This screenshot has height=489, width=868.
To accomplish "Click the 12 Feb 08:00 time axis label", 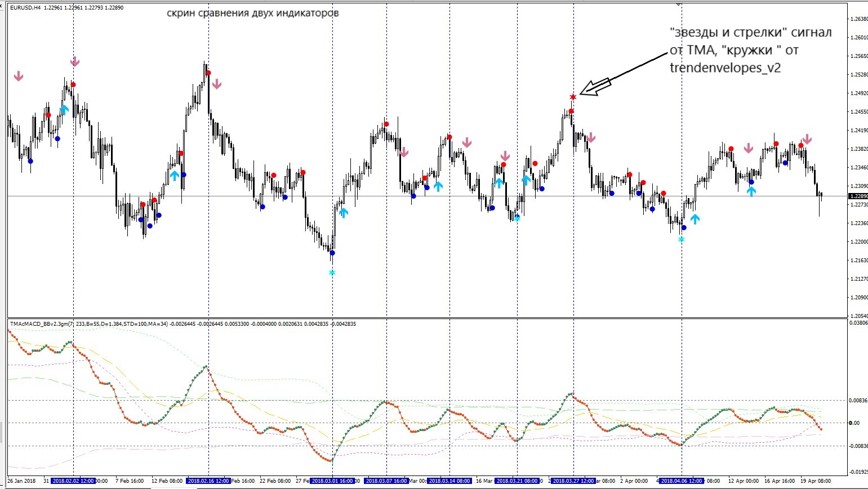I will point(167,481).
